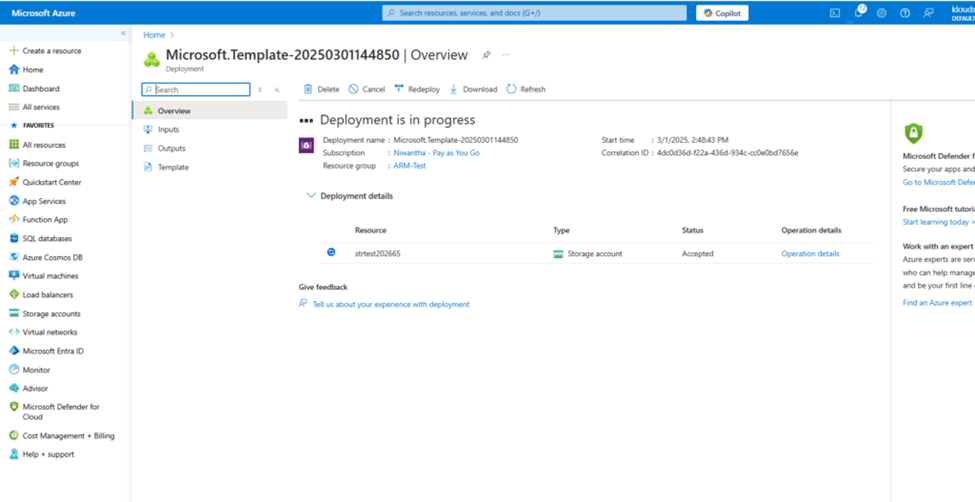Download the deployment template
This screenshot has width=975, height=502.
(473, 89)
